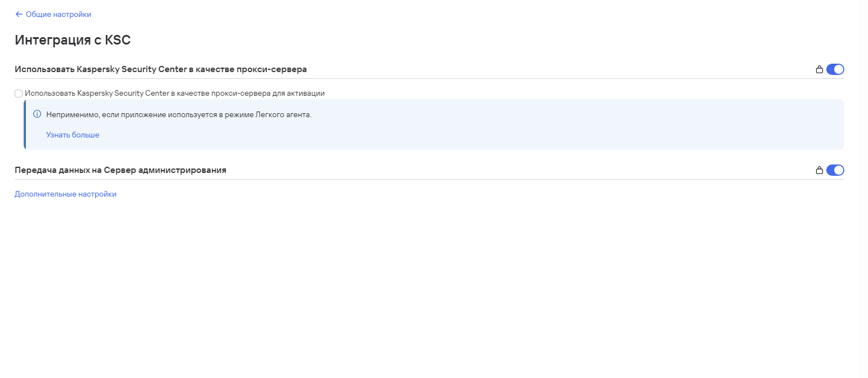868x378 pixels.
Task: Toggle the Kaspersky Security Center proxy-server switch
Action: point(835,69)
